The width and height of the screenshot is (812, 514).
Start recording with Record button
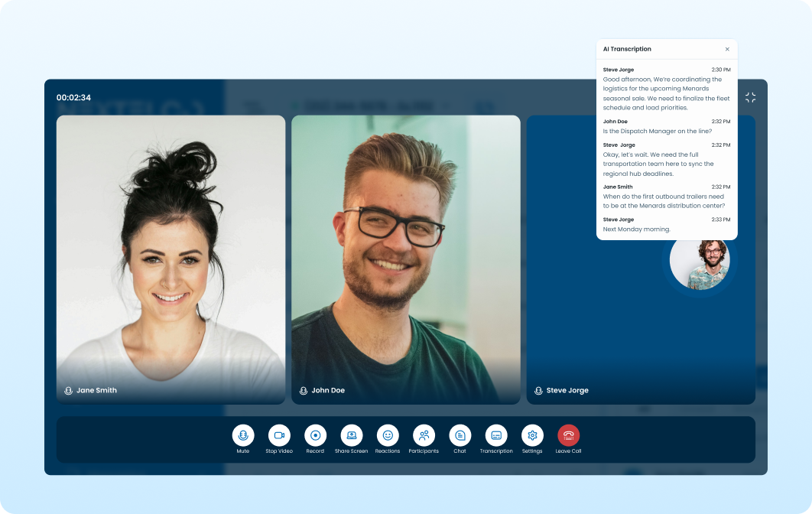click(315, 435)
